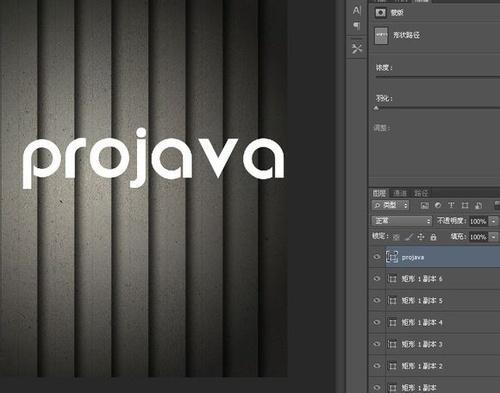Open the blend mode dropdown
This screenshot has height=393, width=500.
point(402,221)
